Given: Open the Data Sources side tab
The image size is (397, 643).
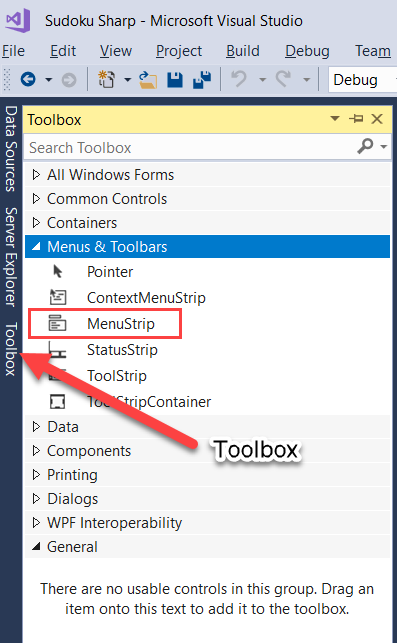Looking at the screenshot, I should click(11, 148).
